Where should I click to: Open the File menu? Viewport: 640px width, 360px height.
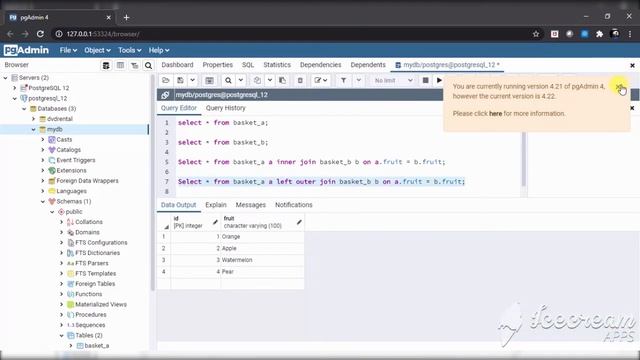coord(68,50)
